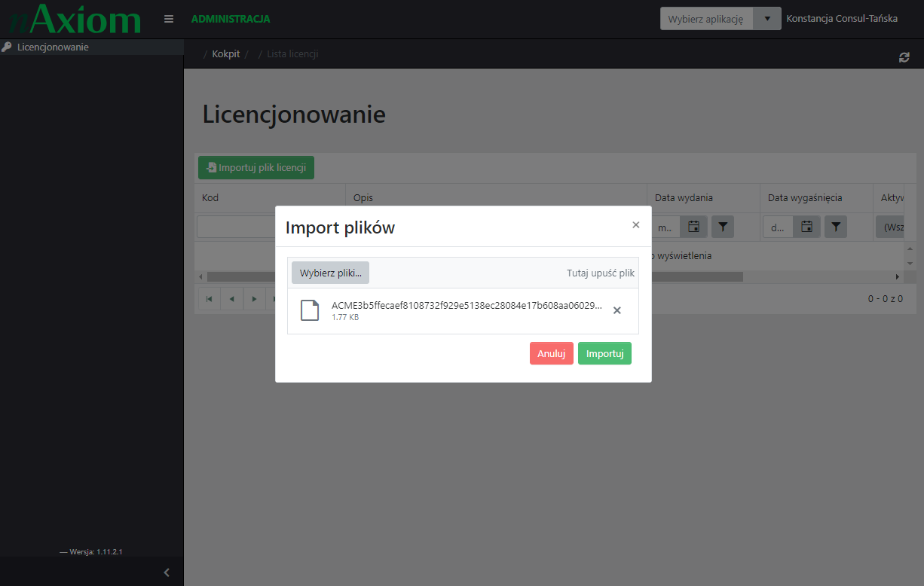Image resolution: width=924 pixels, height=586 pixels.
Task: Go to first page with pagination icon
Action: click(x=209, y=298)
